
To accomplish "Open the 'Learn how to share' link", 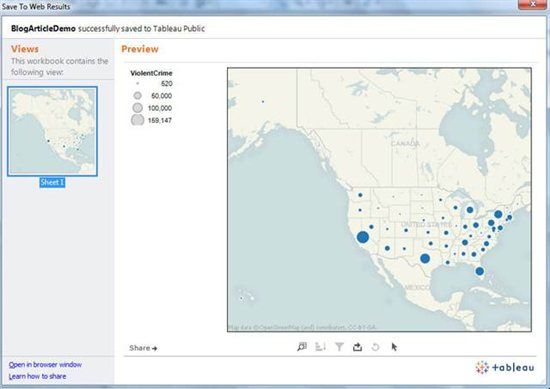I will [37, 376].
